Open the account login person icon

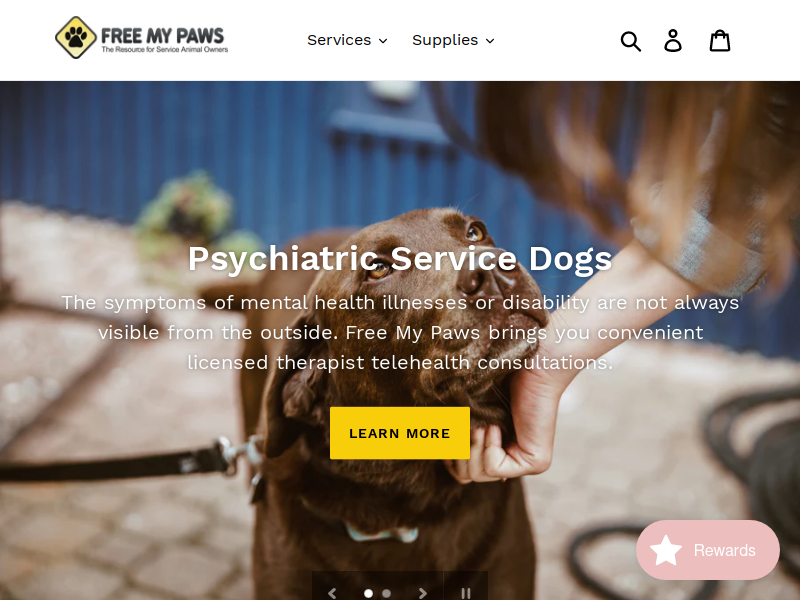pos(673,40)
